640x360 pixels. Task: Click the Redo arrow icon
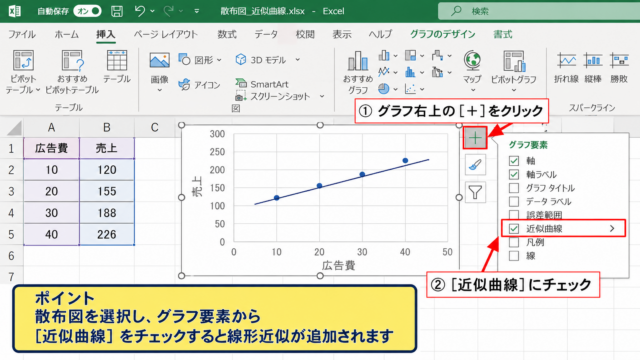tap(168, 11)
